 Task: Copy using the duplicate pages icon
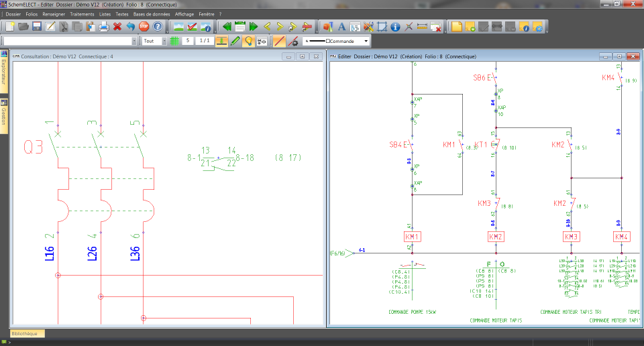point(76,27)
